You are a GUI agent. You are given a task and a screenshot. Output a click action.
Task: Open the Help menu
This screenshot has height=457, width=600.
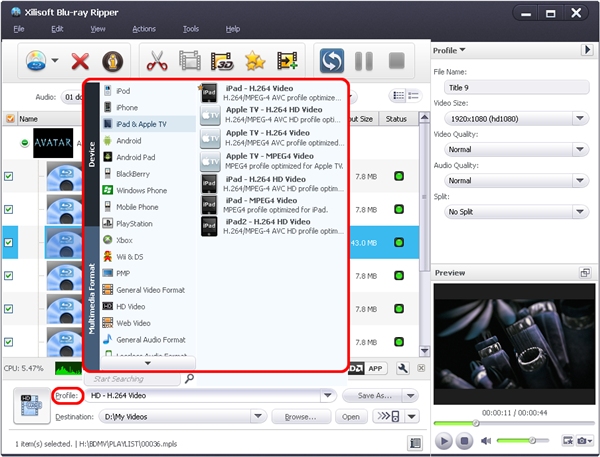233,29
